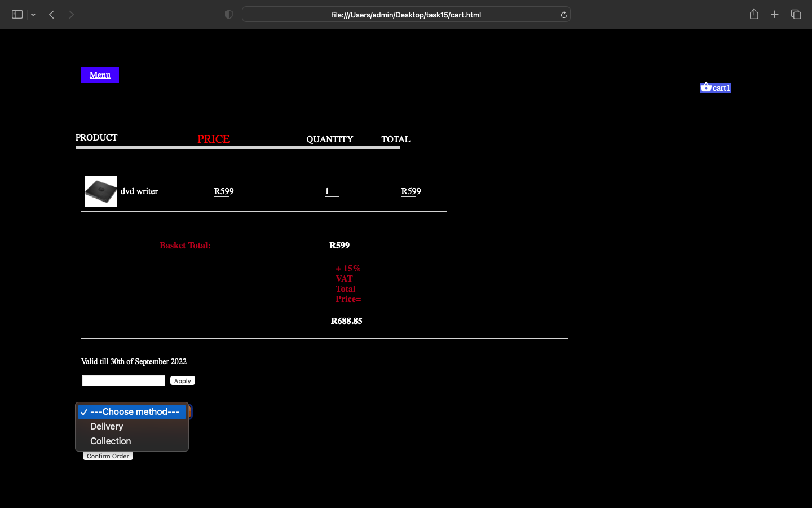The height and width of the screenshot is (508, 812).
Task: Open the Menu link
Action: (x=100, y=75)
